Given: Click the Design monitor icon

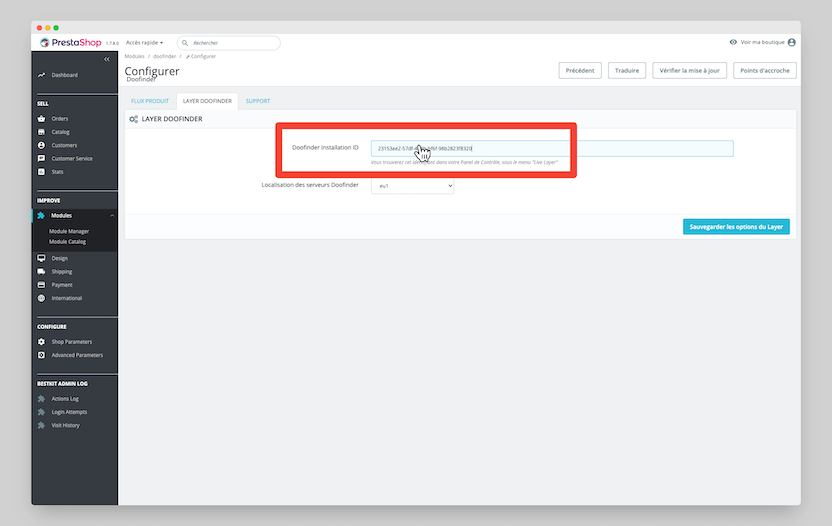Looking at the screenshot, I should (41, 258).
